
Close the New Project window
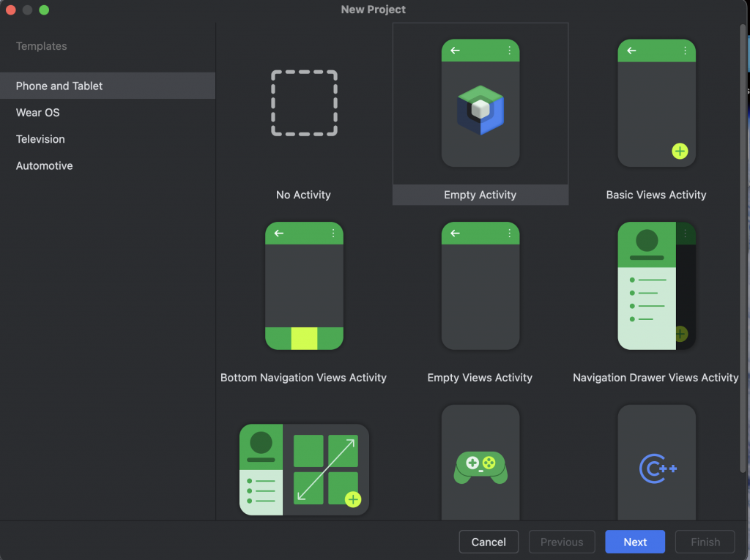(11, 10)
